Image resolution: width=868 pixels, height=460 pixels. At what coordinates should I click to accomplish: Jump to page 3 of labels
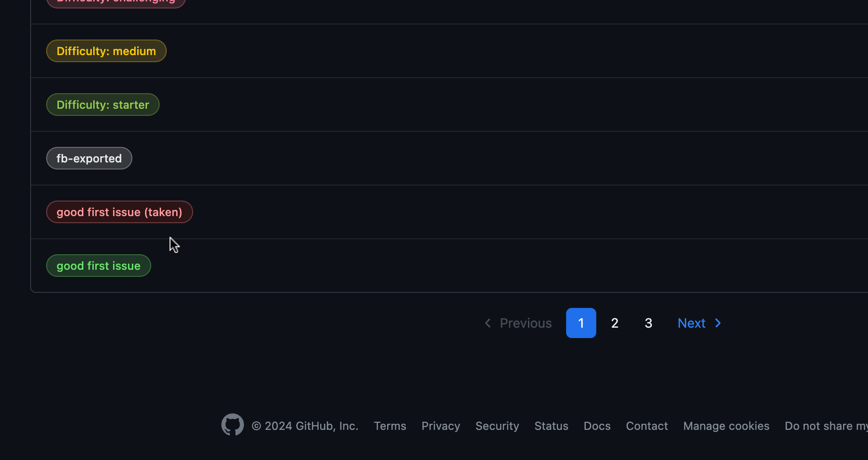(649, 323)
